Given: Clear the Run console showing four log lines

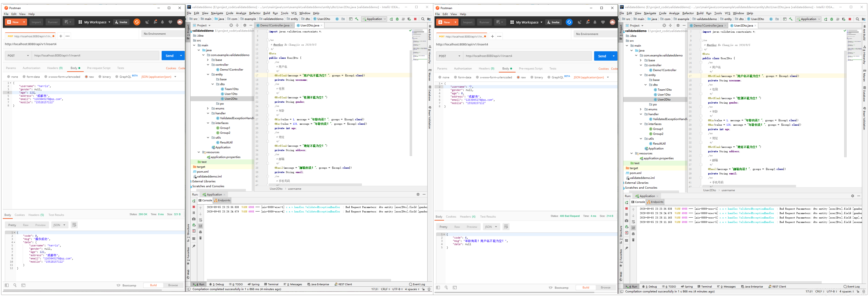Looking at the screenshot, I should 633,240.
